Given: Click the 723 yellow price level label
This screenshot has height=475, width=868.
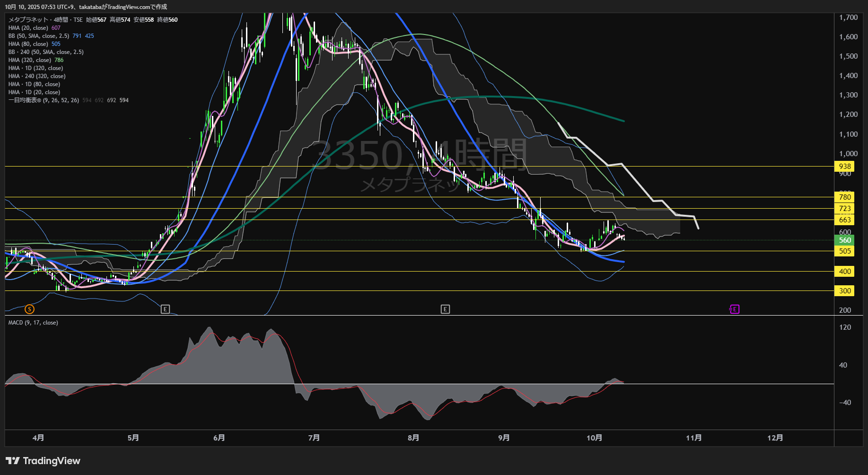Looking at the screenshot, I should click(x=845, y=209).
